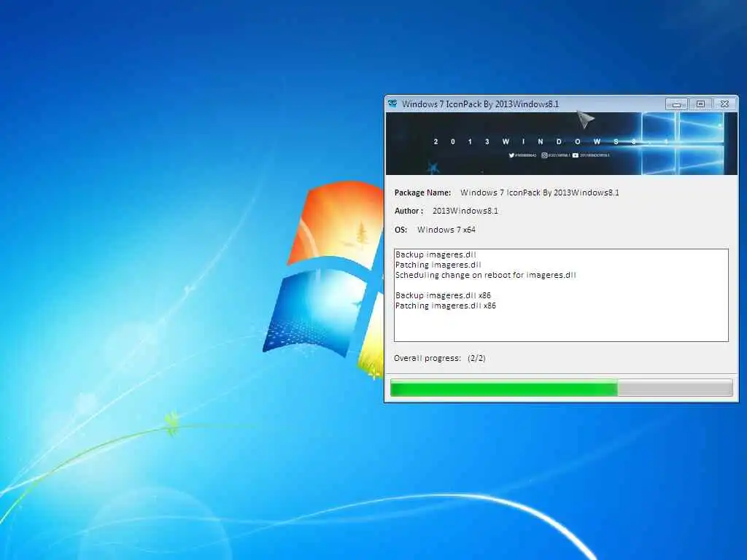Viewport: 747px width, 560px height.
Task: Click the Package Name label
Action: tap(422, 192)
